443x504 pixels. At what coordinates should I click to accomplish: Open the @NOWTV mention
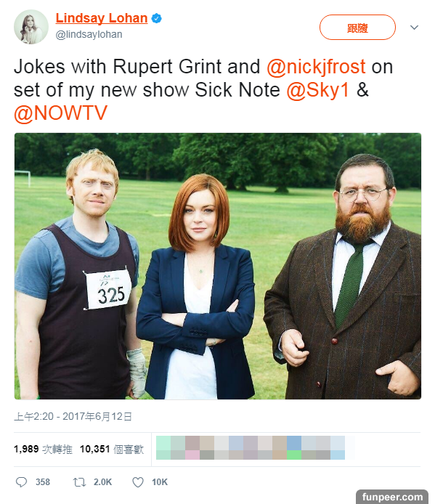[60, 113]
